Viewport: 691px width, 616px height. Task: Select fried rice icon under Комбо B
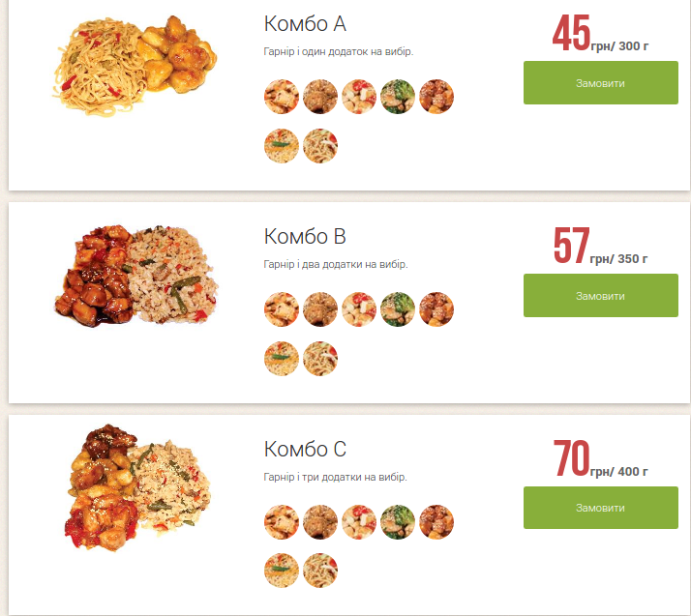282,359
